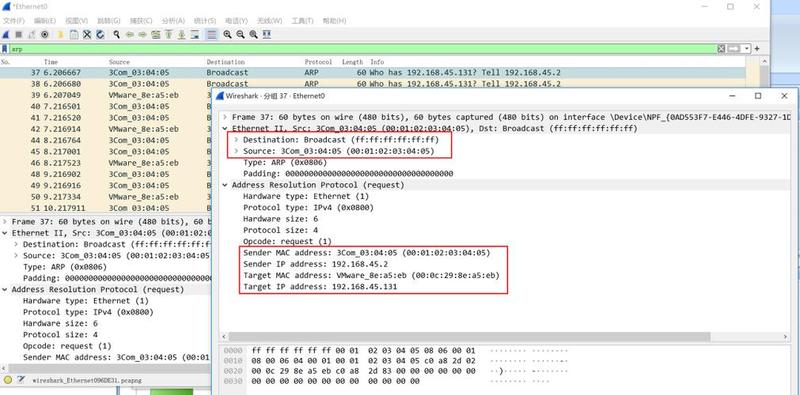Toggle auto-scroll during live capture

point(195,35)
